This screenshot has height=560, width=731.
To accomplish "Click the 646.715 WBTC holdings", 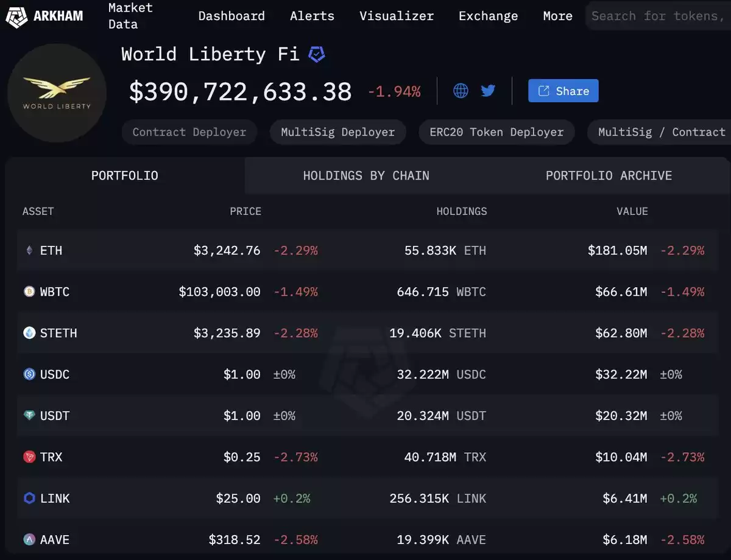I will [x=442, y=292].
